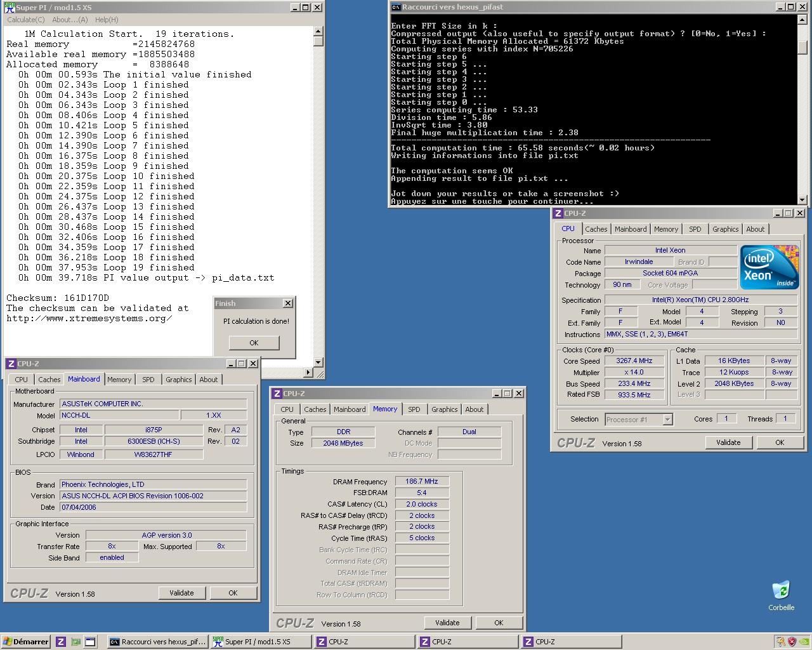The image size is (812, 650).
Task: Click title icon of CPU-Z Memory window
Action: [277, 394]
